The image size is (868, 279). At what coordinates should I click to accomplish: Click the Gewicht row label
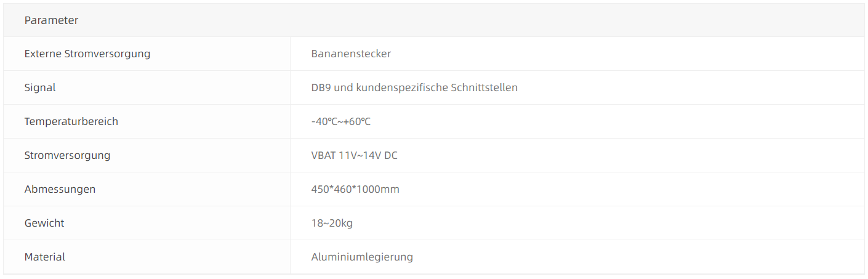pos(44,223)
